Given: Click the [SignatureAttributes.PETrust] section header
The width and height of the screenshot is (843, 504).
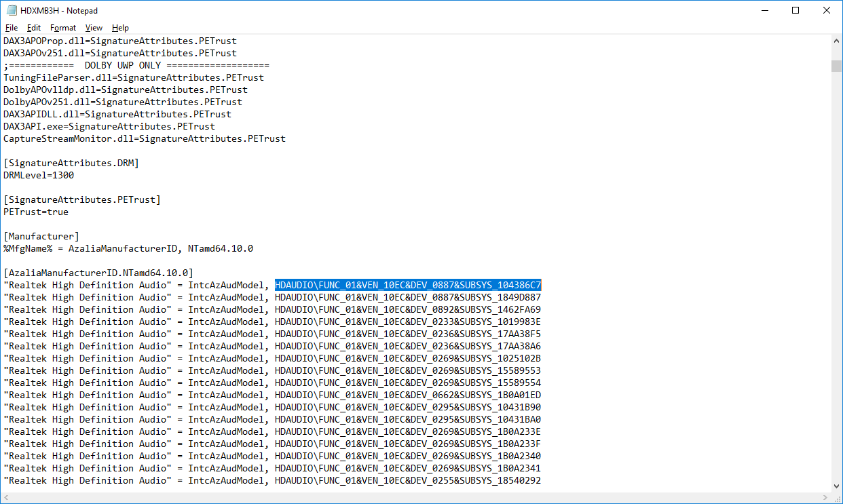Looking at the screenshot, I should click(x=82, y=199).
